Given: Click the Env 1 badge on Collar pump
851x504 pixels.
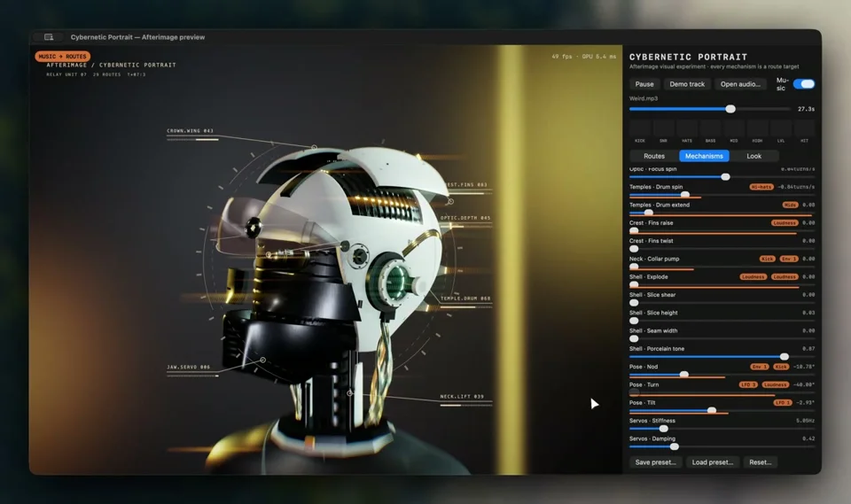Looking at the screenshot, I should (789, 259).
